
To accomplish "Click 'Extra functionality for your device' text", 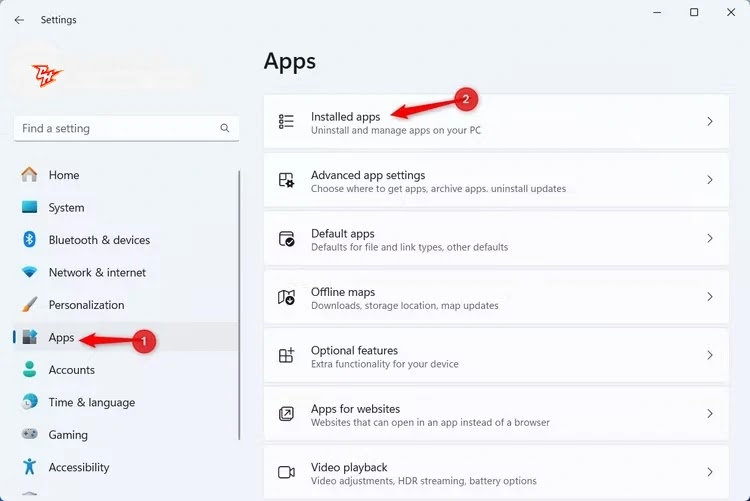I will (x=385, y=364).
